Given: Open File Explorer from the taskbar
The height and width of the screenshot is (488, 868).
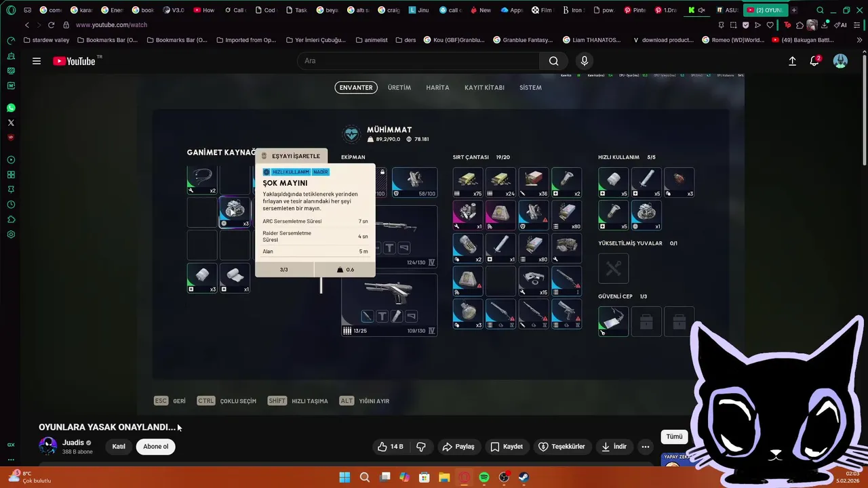Looking at the screenshot, I should coord(444,477).
